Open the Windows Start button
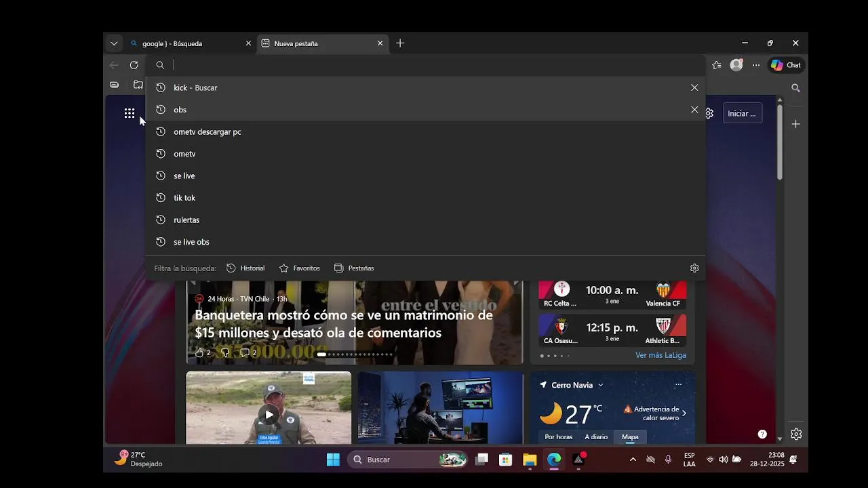Viewport: 868px width, 488px height. tap(333, 460)
